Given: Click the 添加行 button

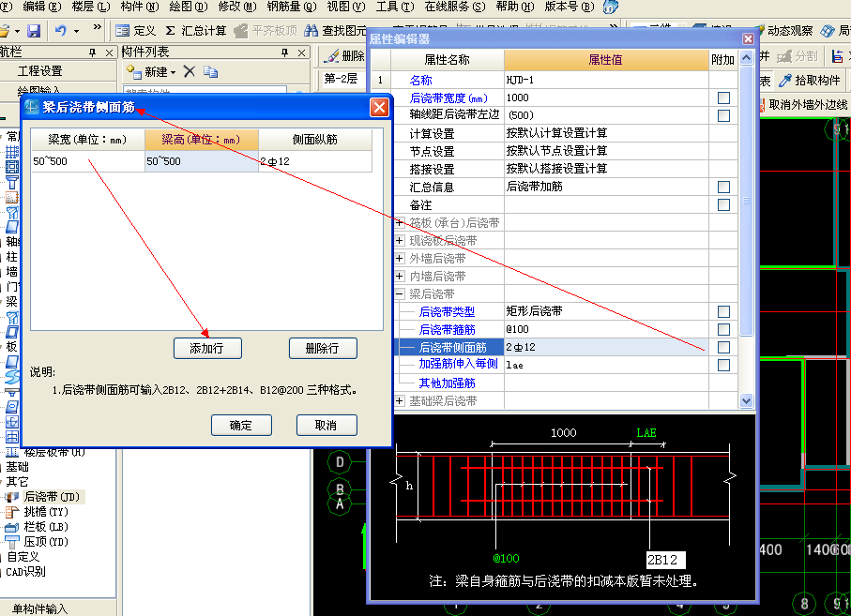Looking at the screenshot, I should click(x=207, y=348).
